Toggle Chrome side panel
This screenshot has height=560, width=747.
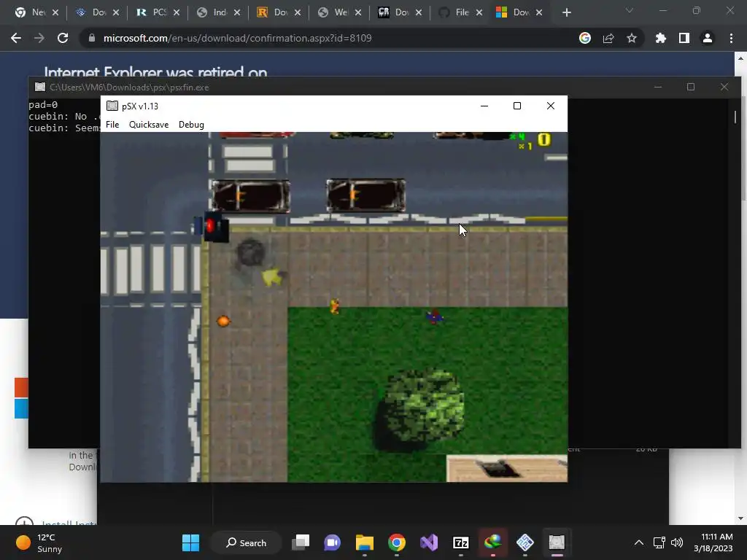tap(684, 38)
